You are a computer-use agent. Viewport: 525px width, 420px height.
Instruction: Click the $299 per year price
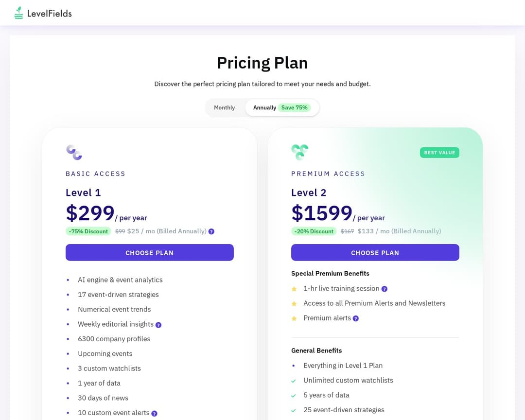90,213
